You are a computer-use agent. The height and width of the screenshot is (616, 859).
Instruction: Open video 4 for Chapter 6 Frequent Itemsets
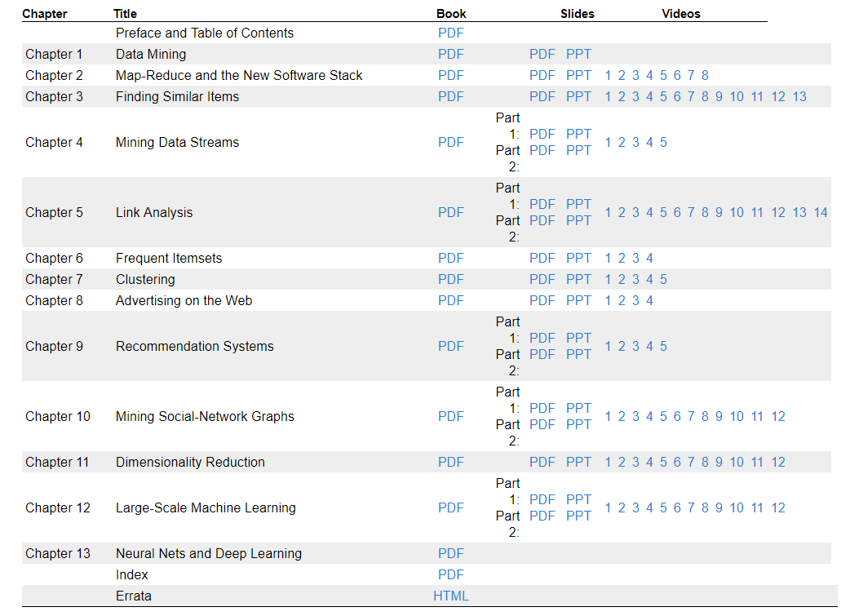(x=649, y=259)
